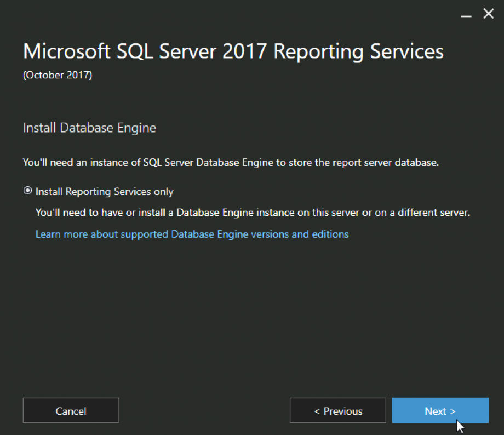Select the Install Reporting Services only radio button
The image size is (504, 435).
pyautogui.click(x=27, y=191)
